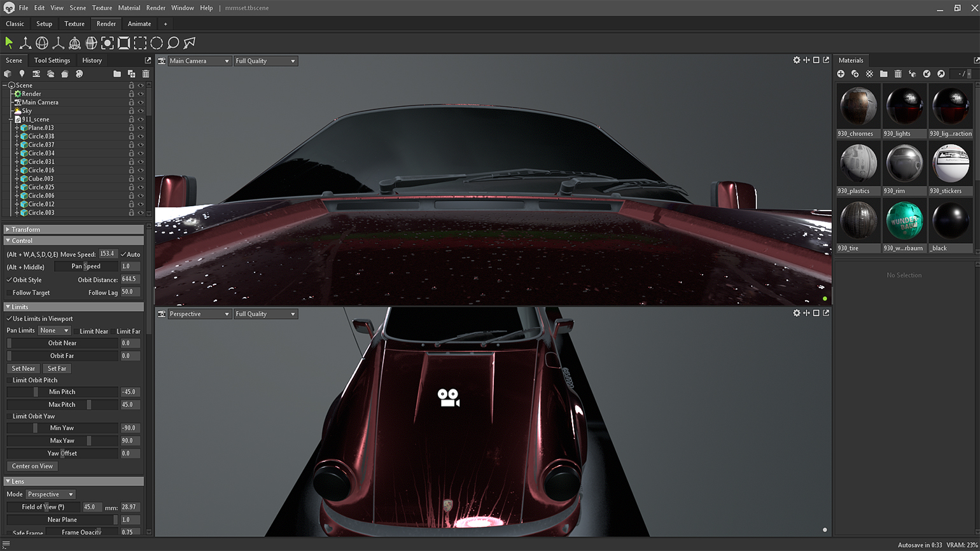Disable the Auto move speed checkbox
The height and width of the screenshot is (551, 980).
click(123, 255)
